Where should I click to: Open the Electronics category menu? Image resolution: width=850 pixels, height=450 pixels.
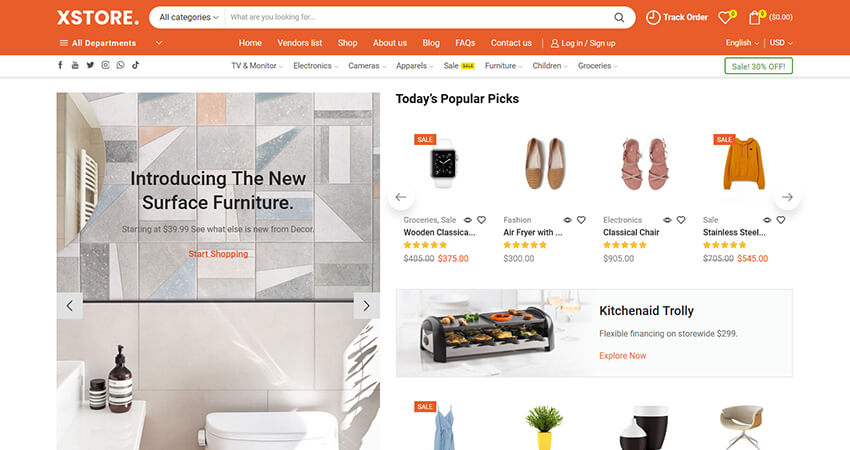coord(315,66)
